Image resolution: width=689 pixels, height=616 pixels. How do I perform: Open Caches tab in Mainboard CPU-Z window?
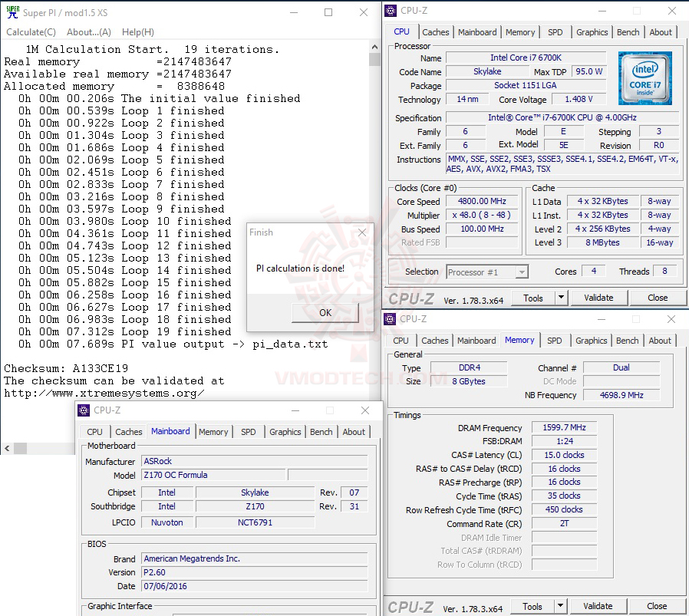[128, 433]
